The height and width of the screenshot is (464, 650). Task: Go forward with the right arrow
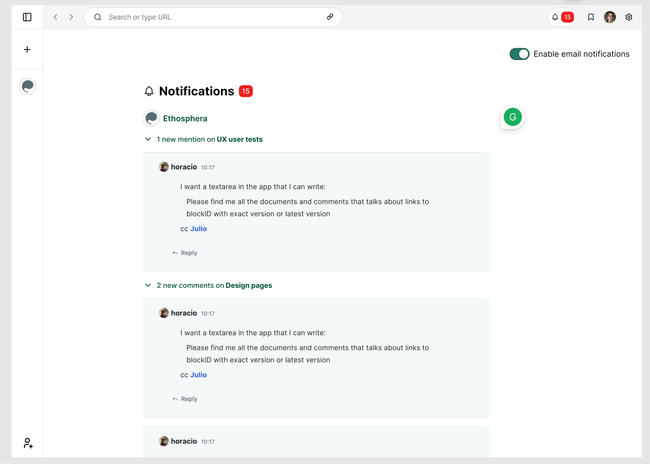pyautogui.click(x=71, y=17)
